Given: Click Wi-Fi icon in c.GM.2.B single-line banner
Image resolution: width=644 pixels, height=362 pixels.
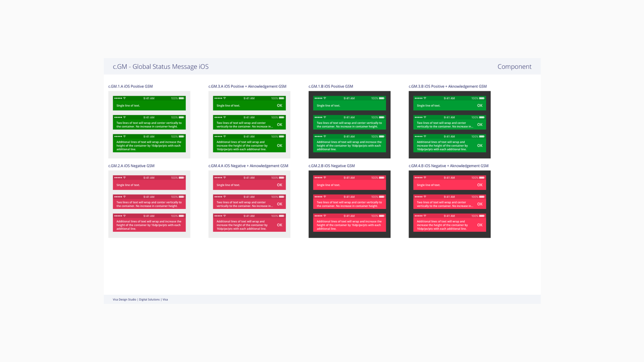Looking at the screenshot, I should (325, 178).
